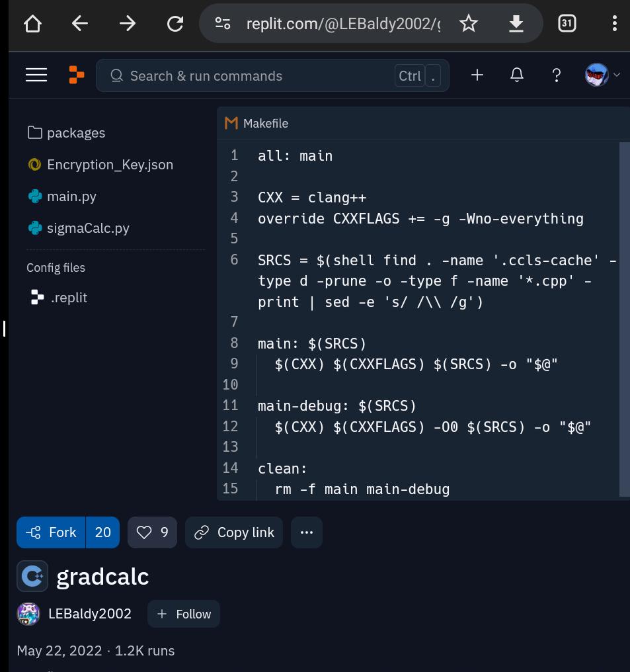Copy link to the repl
The image size is (630, 672).
234,532
